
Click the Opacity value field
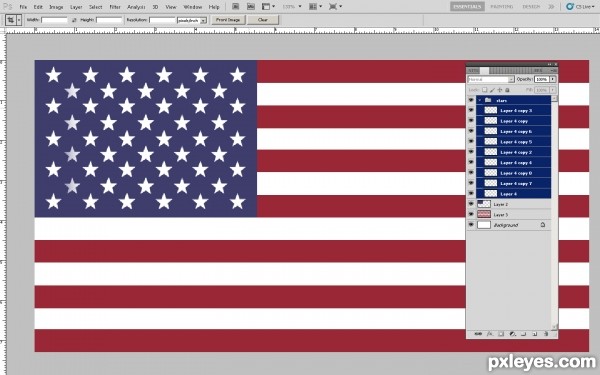click(x=541, y=79)
